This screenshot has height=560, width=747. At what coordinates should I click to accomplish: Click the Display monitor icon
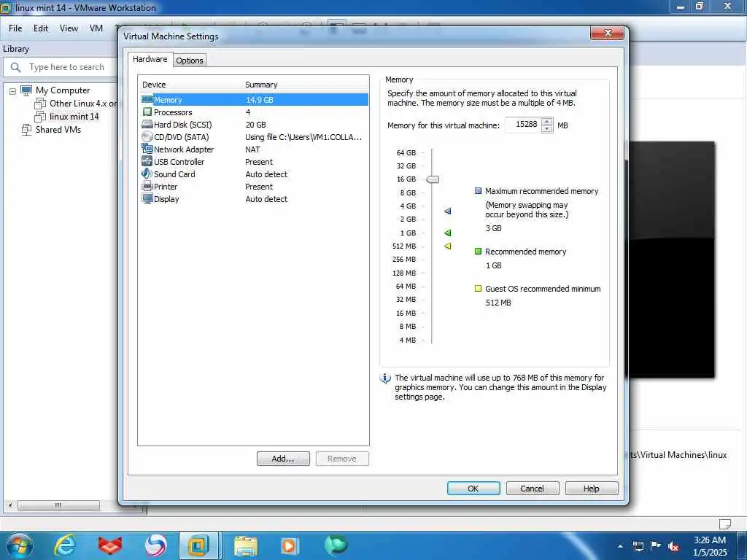(x=147, y=198)
